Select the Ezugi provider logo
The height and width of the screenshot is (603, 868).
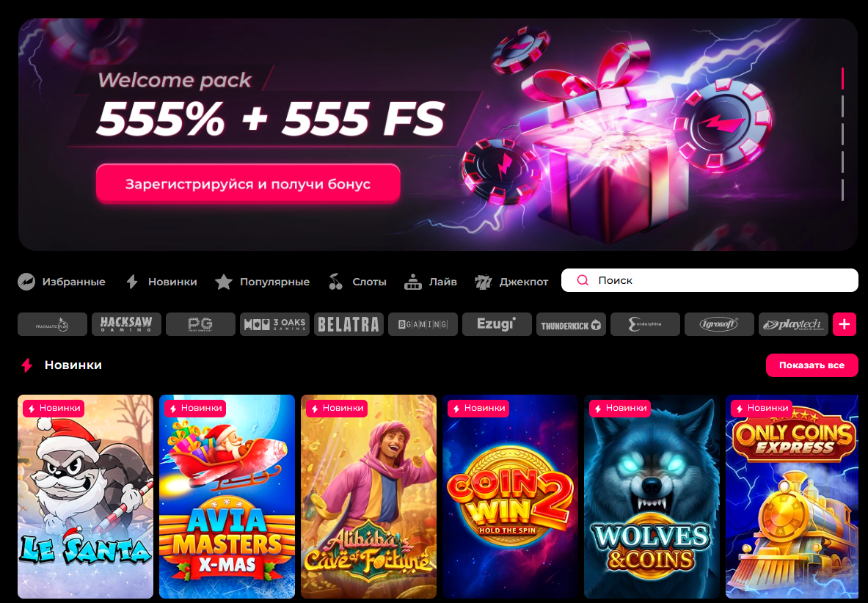pos(497,324)
